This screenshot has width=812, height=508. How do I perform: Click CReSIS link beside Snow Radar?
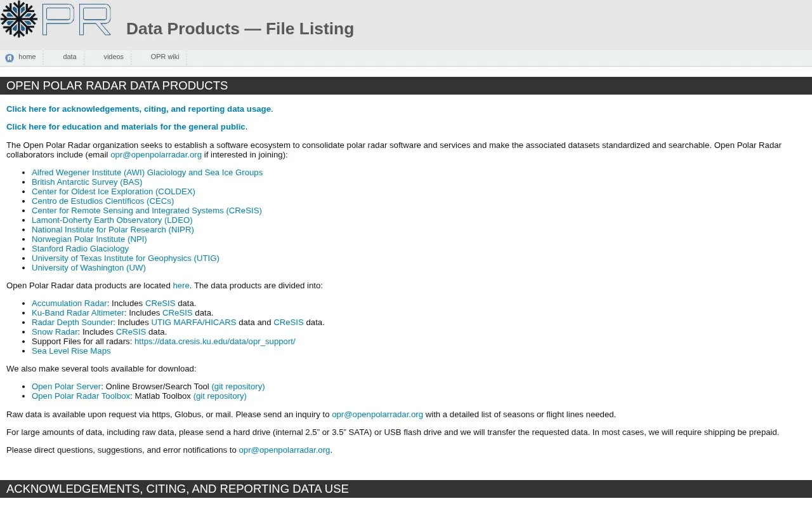point(131,332)
